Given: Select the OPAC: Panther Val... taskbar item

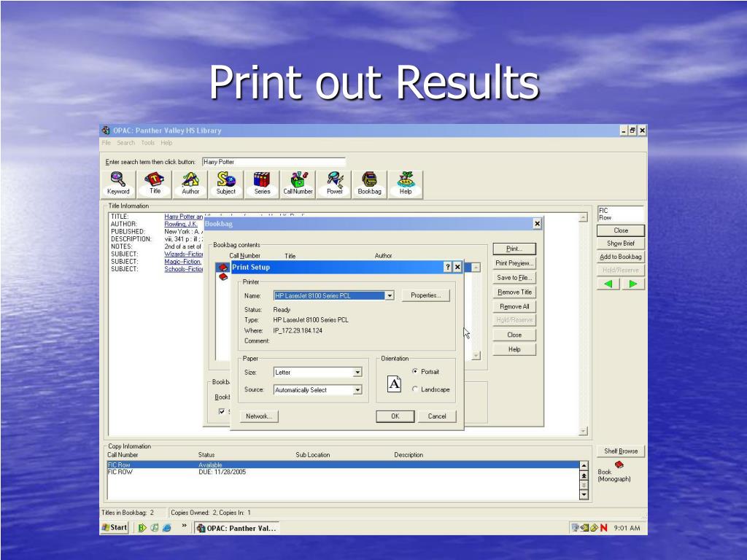Looking at the screenshot, I should coord(236,528).
